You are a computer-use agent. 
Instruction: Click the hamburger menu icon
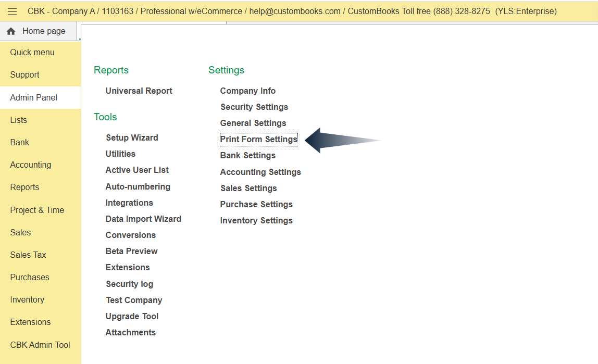[x=13, y=11]
